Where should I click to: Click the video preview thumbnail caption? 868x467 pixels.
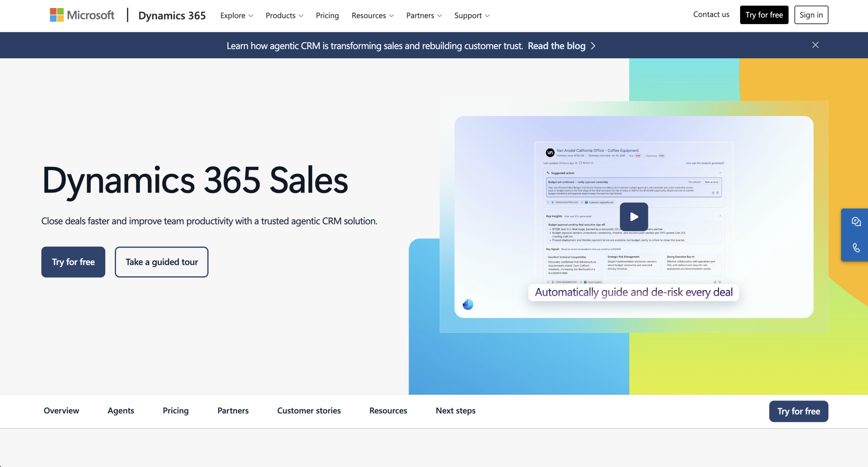[633, 292]
